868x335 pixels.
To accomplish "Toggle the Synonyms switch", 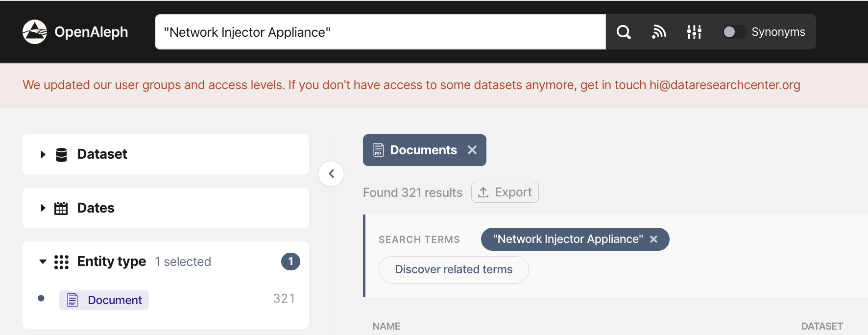I will 734,32.
